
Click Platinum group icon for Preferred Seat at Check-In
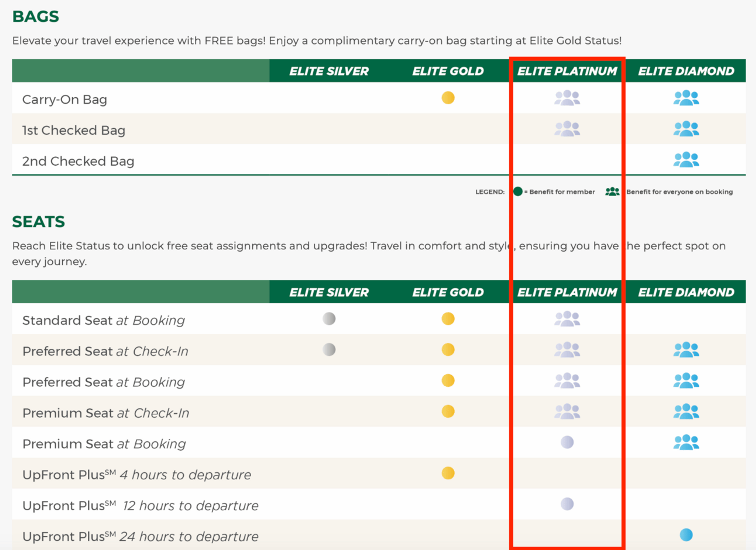pos(567,350)
